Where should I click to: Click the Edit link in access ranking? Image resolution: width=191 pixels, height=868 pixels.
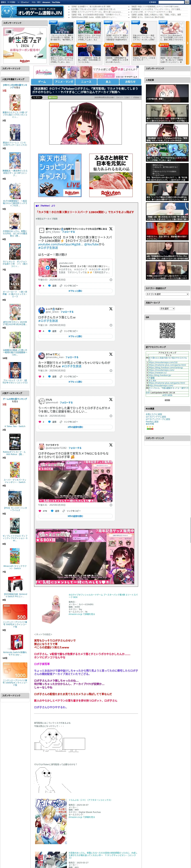point(148,393)
